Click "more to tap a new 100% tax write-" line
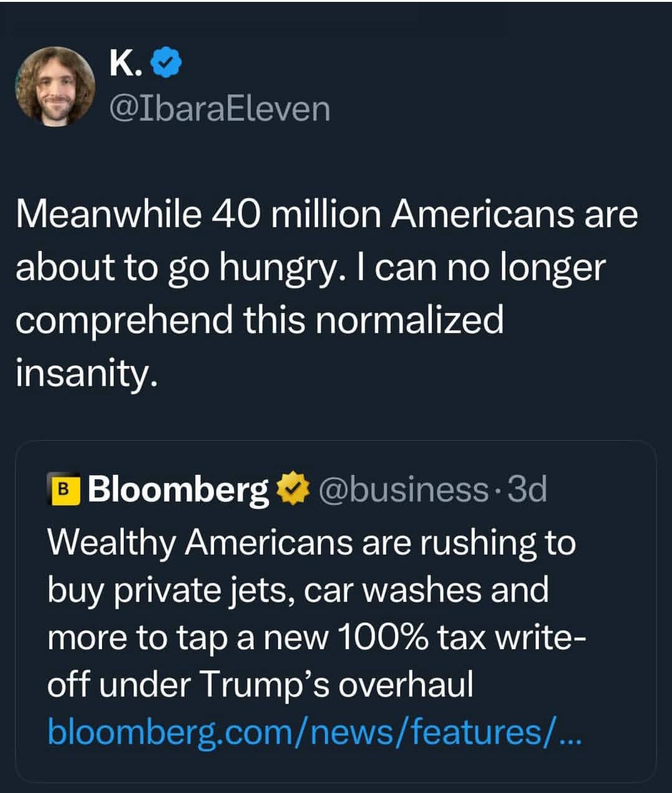 [315, 637]
